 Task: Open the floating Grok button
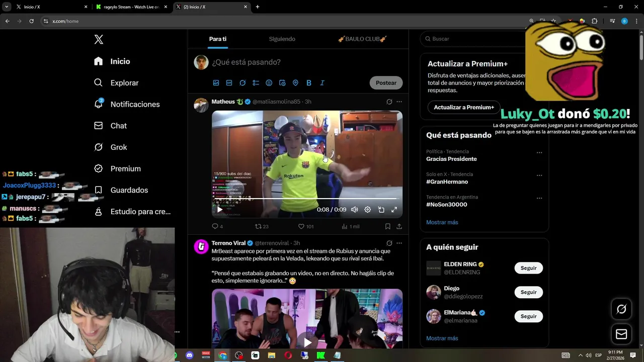(x=621, y=309)
